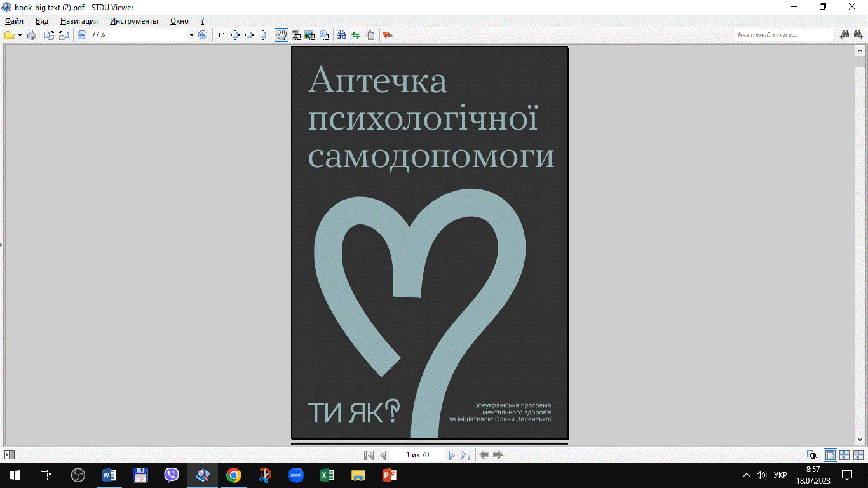Go to previous page arrow
The image size is (868, 488).
point(383,455)
